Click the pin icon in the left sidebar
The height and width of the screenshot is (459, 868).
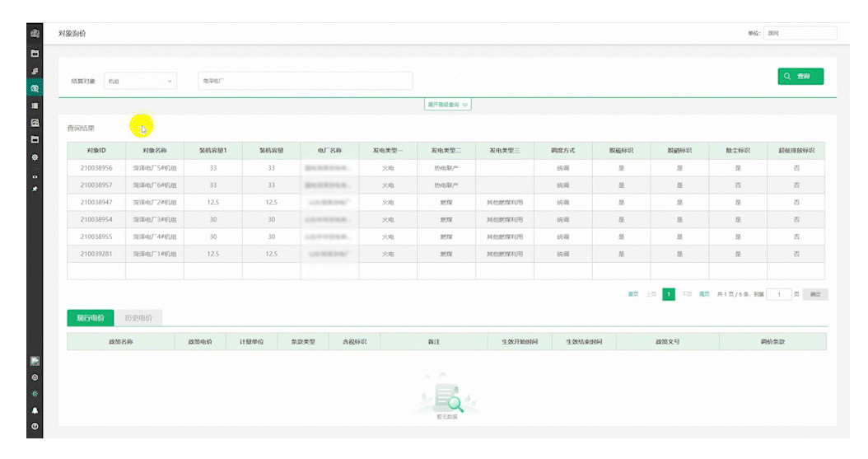[35, 189]
